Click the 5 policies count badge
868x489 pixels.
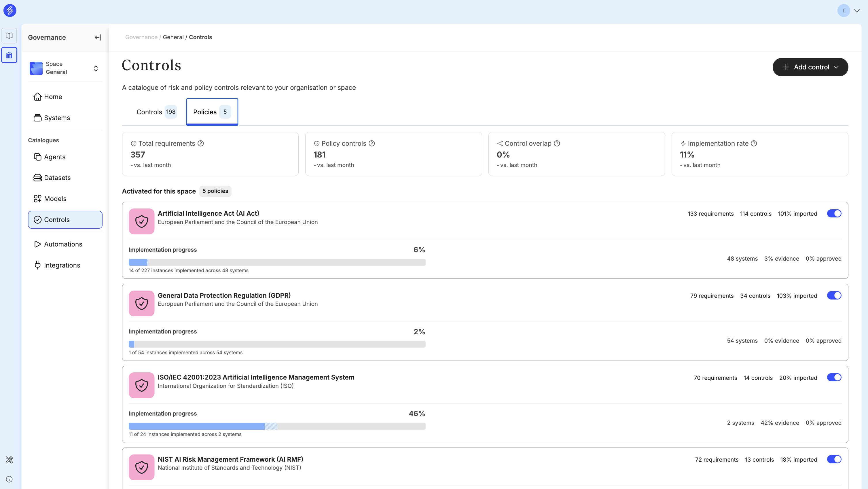tap(215, 191)
